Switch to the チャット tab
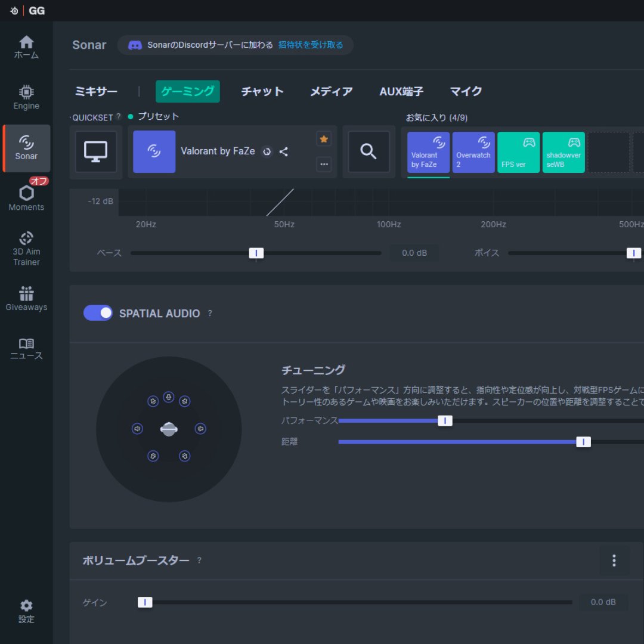 (x=262, y=91)
